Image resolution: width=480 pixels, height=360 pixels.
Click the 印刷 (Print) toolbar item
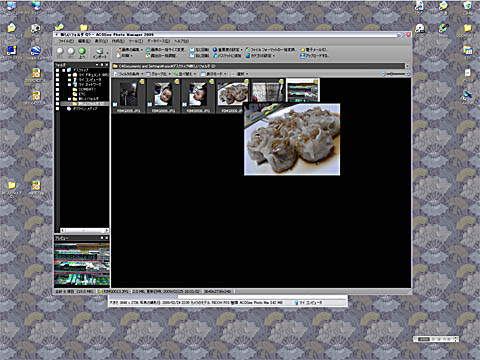tap(125, 55)
